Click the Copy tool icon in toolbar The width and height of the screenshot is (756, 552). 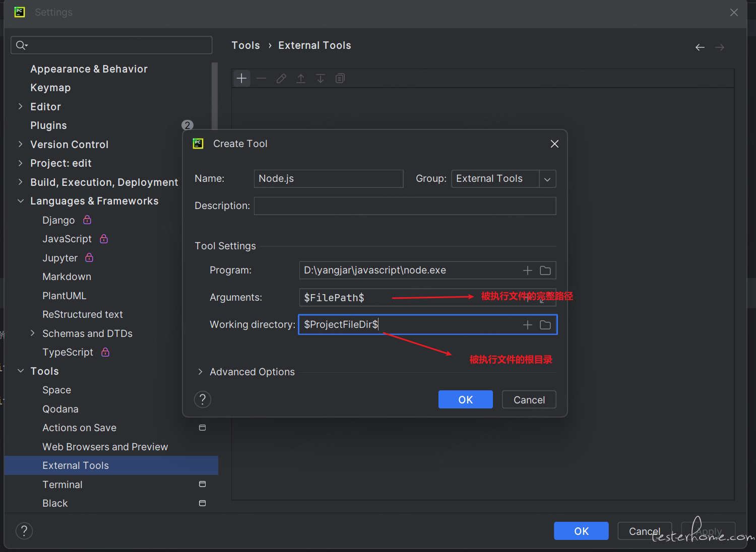[x=340, y=79]
